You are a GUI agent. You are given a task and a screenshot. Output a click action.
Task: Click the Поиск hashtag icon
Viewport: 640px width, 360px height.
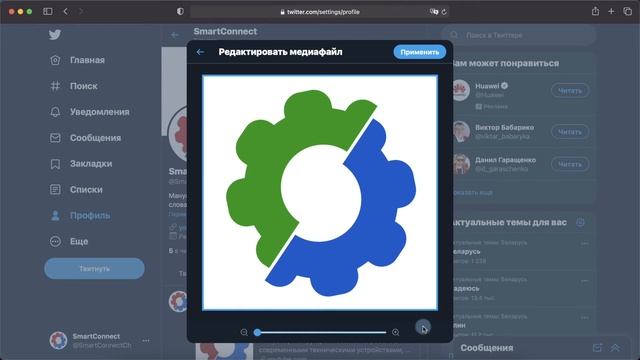click(55, 86)
